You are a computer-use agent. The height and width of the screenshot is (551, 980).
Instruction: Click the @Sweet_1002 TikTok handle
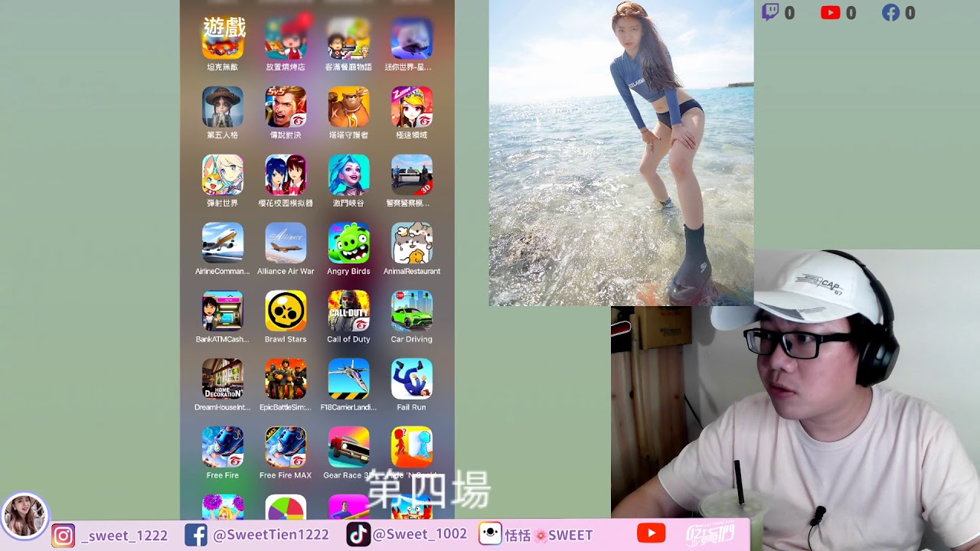tap(420, 535)
